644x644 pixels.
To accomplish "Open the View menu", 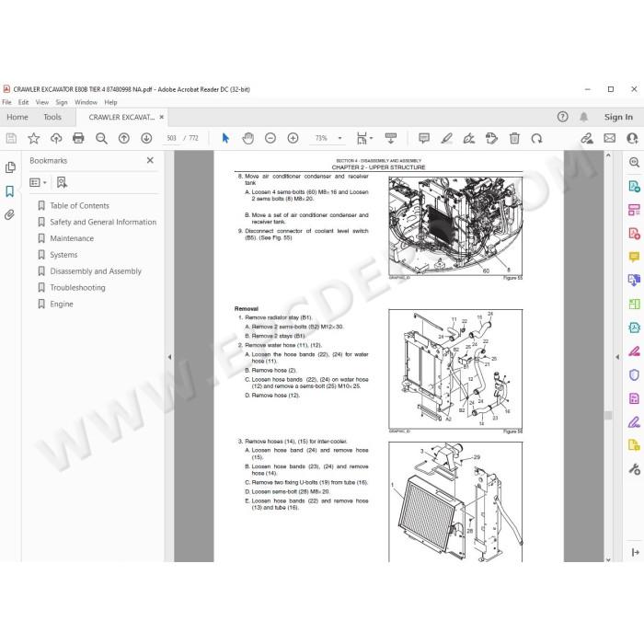I will [x=42, y=102].
